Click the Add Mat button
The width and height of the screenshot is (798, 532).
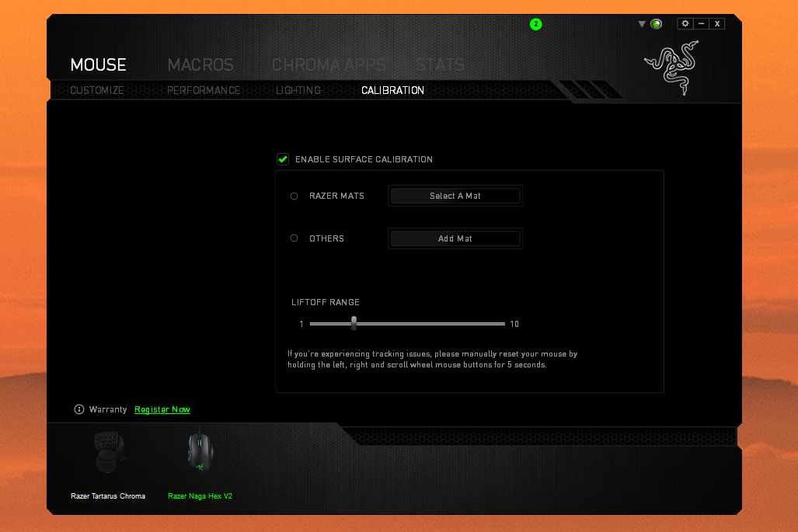point(455,238)
